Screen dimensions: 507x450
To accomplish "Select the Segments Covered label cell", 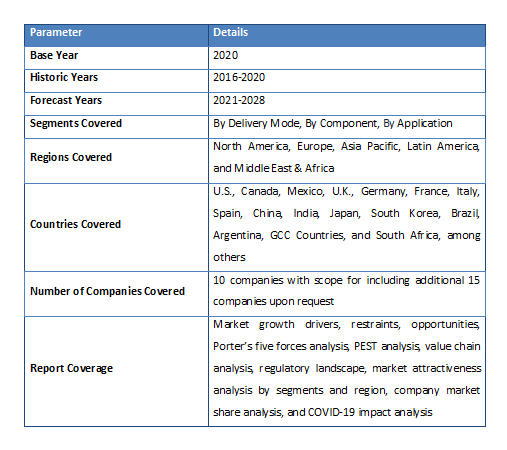I will coord(116,127).
